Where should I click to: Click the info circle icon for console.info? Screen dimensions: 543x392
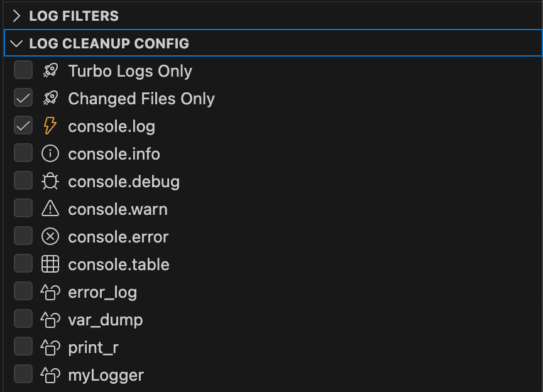tap(50, 154)
